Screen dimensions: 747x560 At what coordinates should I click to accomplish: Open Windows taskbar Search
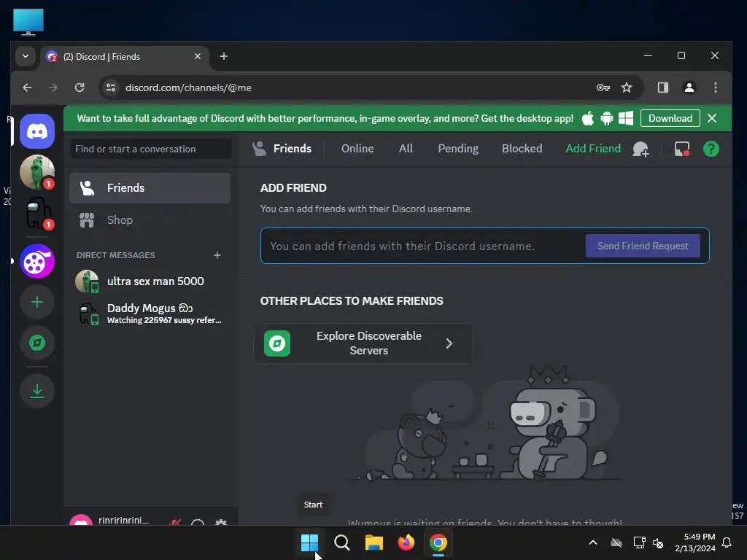(341, 542)
